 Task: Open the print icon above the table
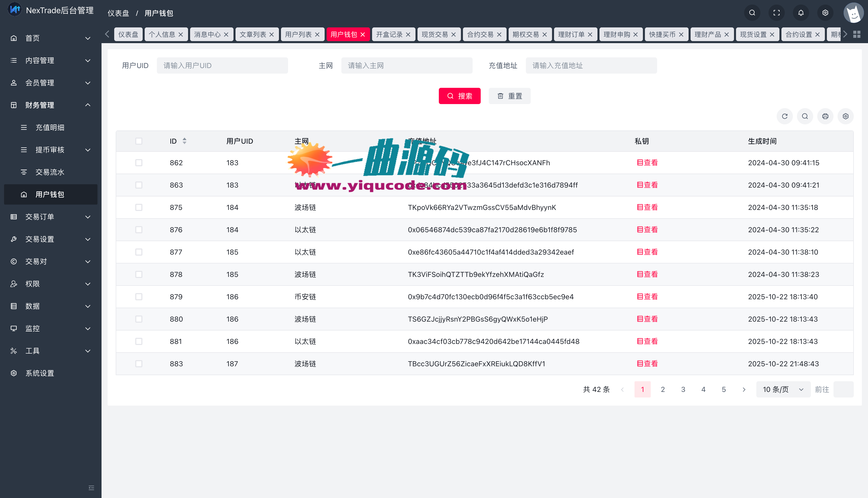pyautogui.click(x=825, y=116)
